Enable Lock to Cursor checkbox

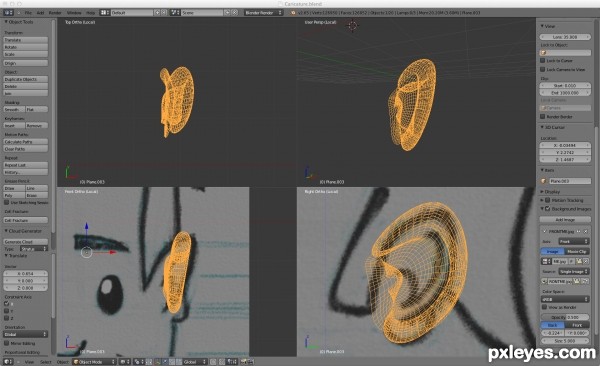[x=543, y=60]
